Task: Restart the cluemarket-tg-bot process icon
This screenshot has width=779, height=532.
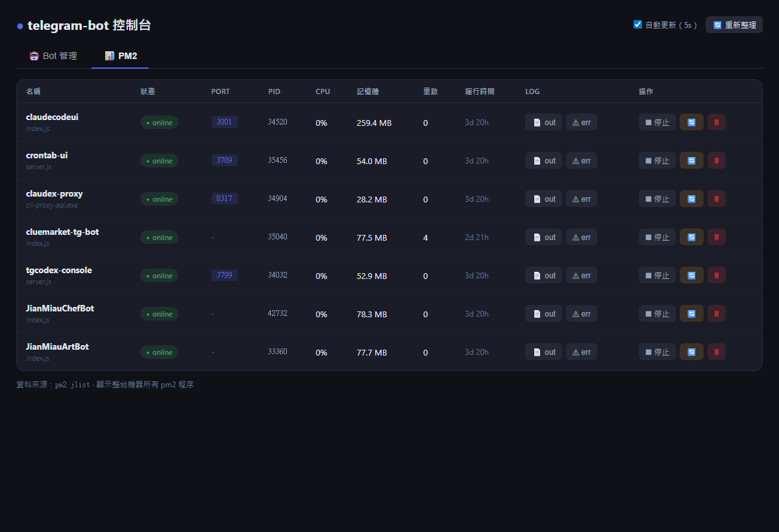Action: 691,237
